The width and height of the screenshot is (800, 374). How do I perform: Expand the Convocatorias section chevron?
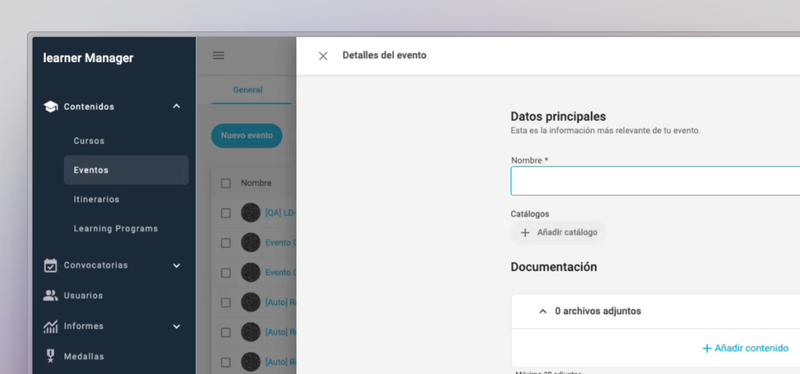point(177,265)
